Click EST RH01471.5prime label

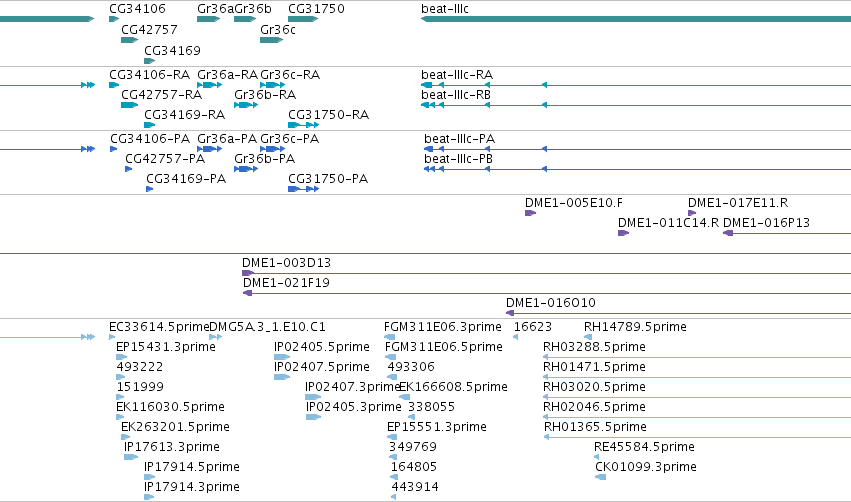[595, 367]
